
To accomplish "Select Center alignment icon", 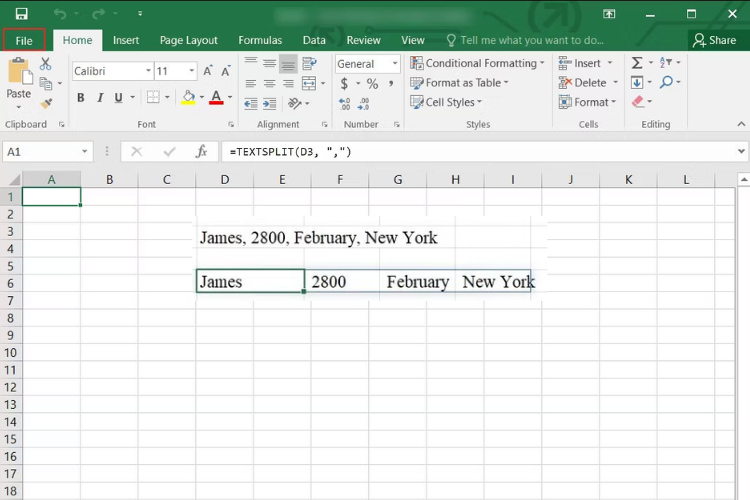I will pyautogui.click(x=269, y=84).
